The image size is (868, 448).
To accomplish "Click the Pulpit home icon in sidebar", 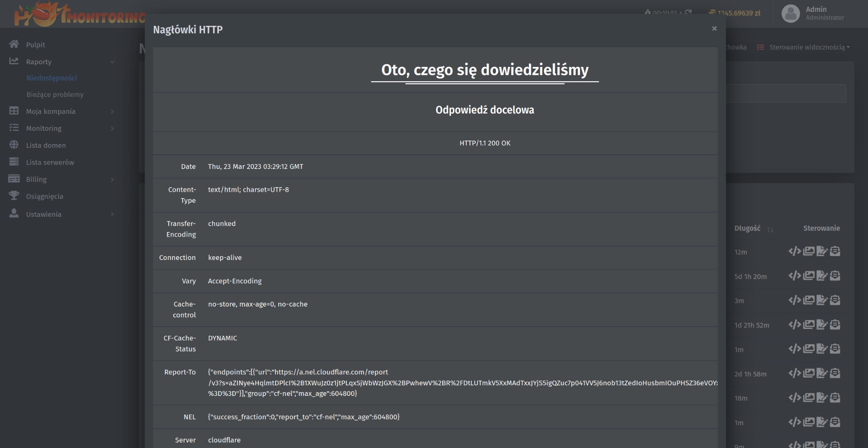I will 14,44.
